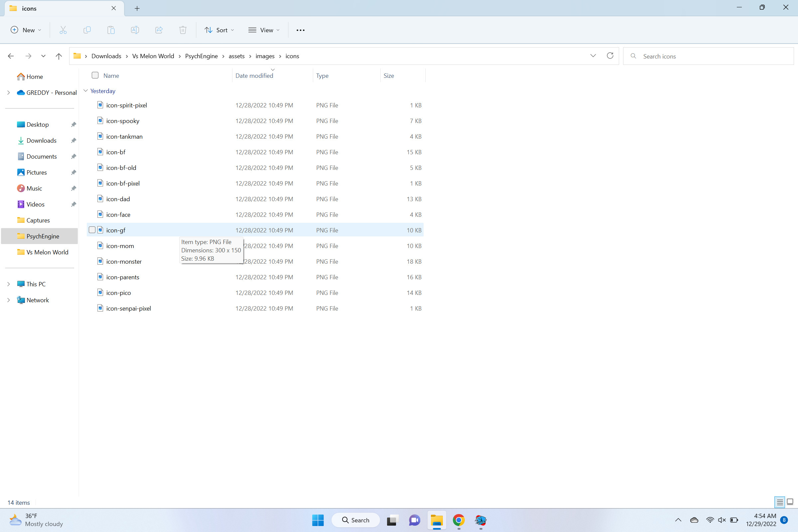Collapse the Yesterday group
798x532 pixels.
[86, 91]
